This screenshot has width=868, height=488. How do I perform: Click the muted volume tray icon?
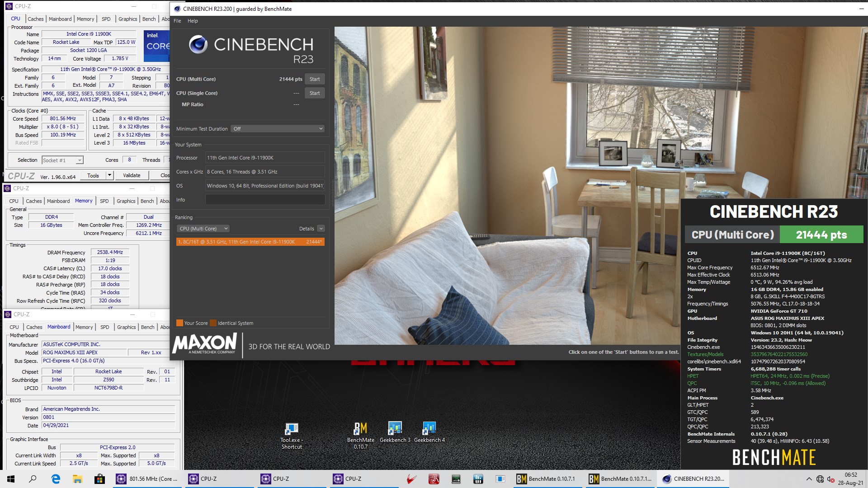(831, 479)
